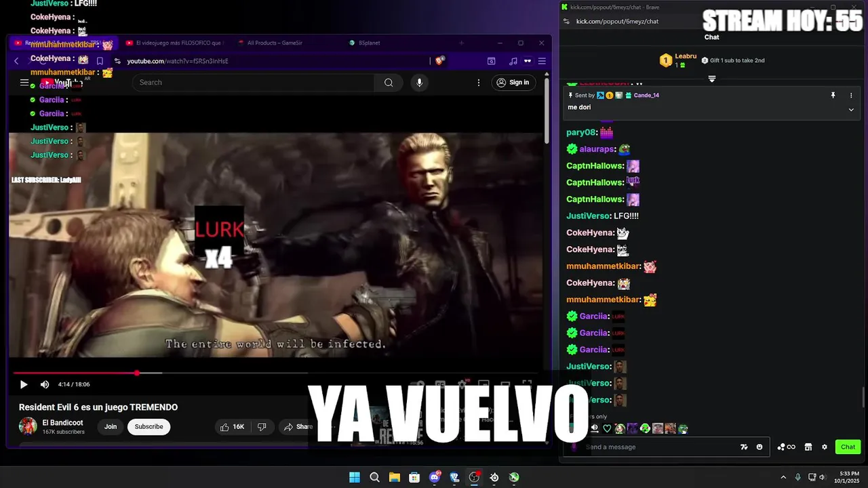Bookmark this page
This screenshot has height=488, width=868.
(x=100, y=61)
